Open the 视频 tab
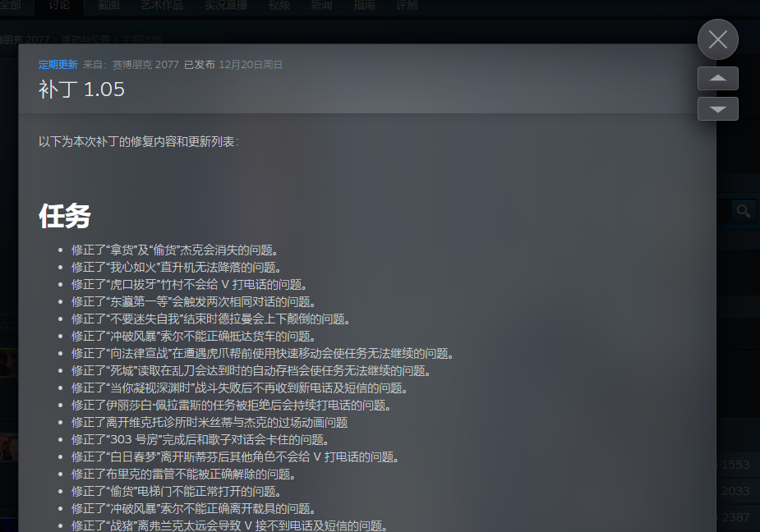The width and height of the screenshot is (760, 532). [279, 5]
